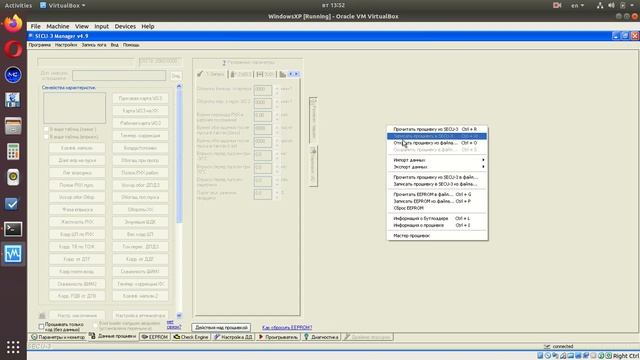Open 'Как сбросить EEPROM?' link
This screenshot has height=360, width=640.
tap(287, 327)
